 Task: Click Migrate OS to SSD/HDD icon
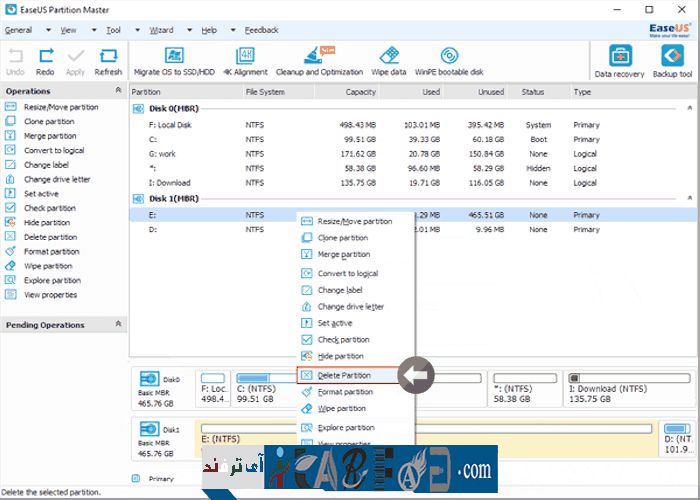coord(175,58)
